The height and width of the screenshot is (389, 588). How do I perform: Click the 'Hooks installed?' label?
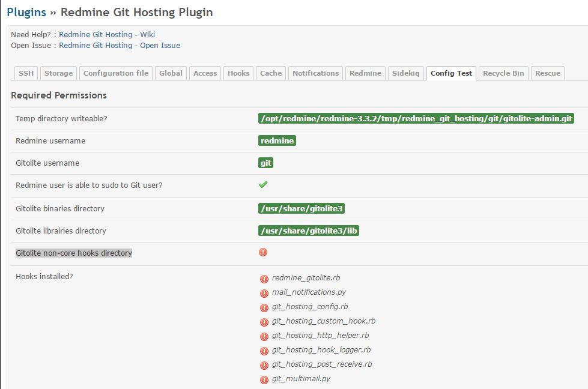(44, 276)
